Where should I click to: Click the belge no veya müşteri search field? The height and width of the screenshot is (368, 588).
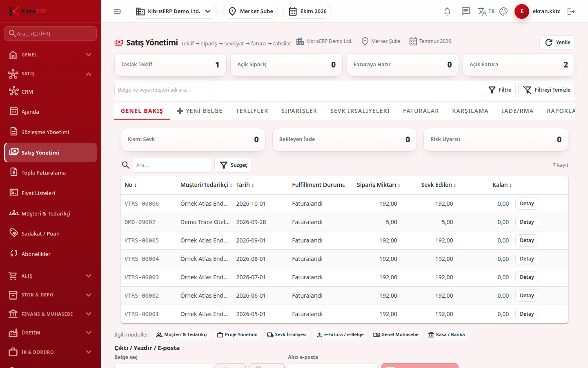(x=163, y=90)
